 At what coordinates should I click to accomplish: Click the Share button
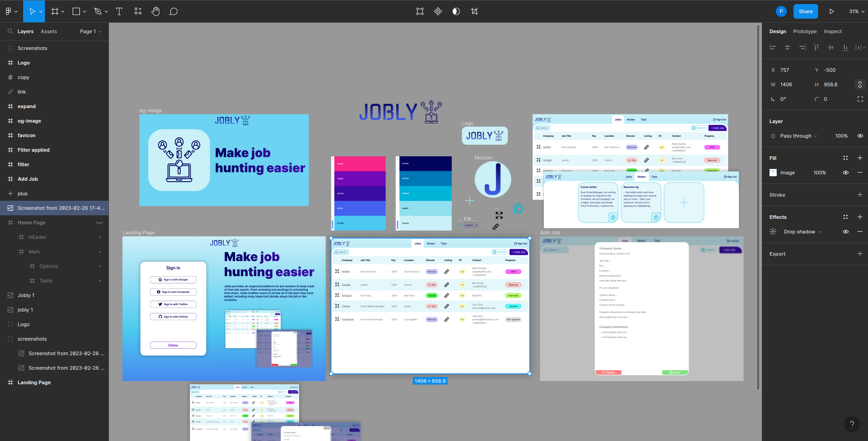[x=806, y=11]
